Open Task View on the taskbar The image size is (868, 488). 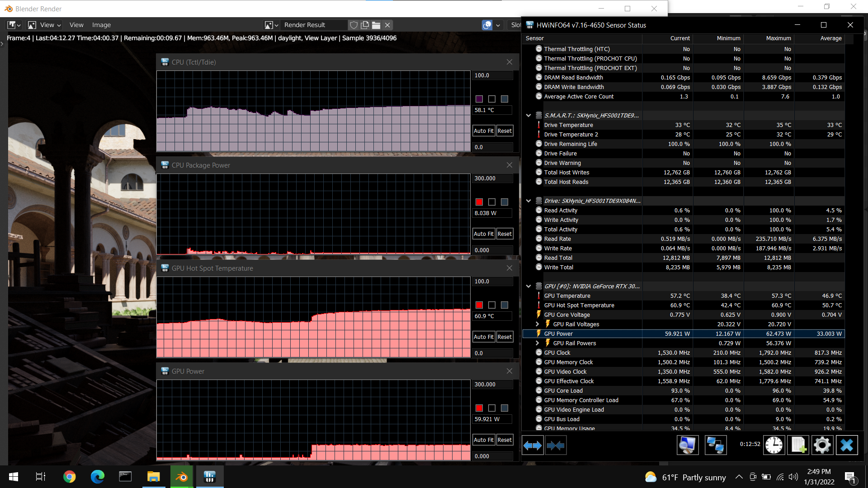[40, 477]
